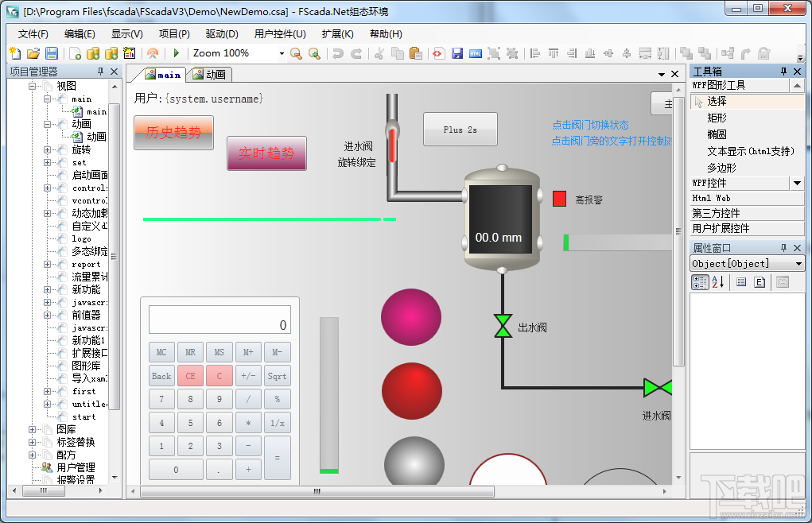Click the blue HTML export toolbar icon
The image size is (812, 523).
coord(476,53)
